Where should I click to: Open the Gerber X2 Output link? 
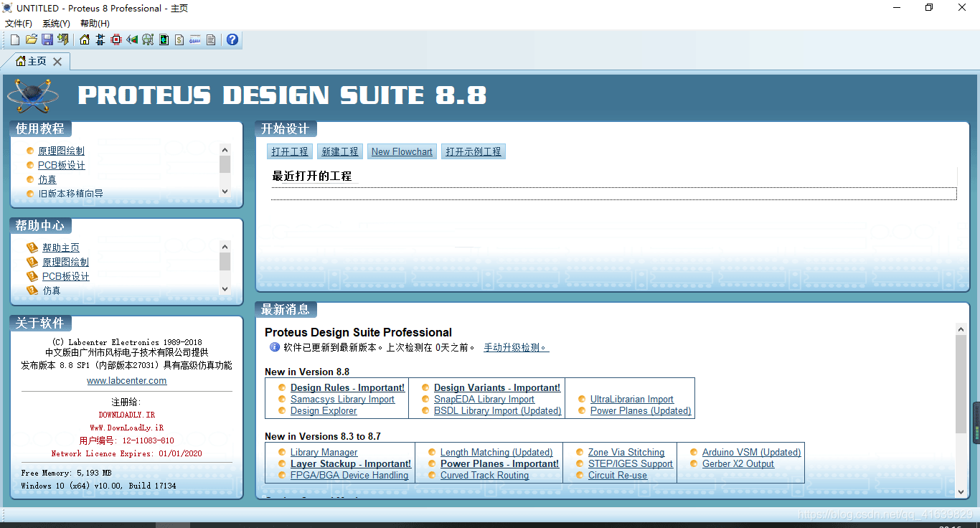point(738,464)
